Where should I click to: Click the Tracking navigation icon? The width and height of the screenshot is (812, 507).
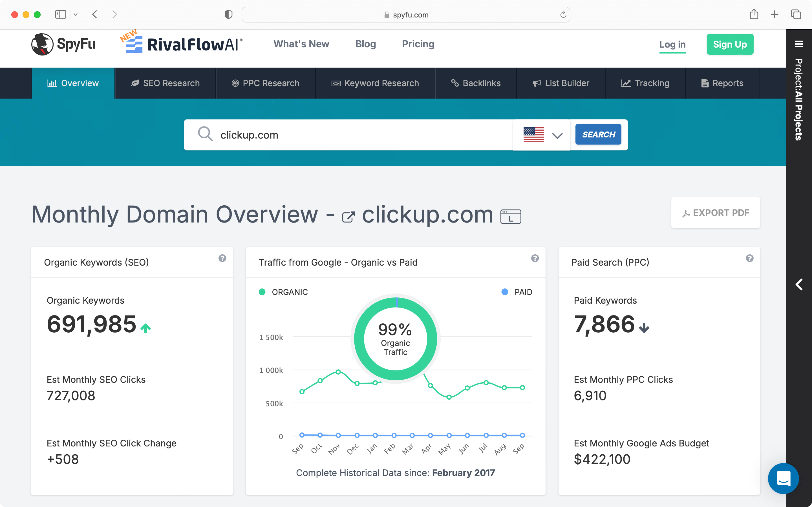626,83
